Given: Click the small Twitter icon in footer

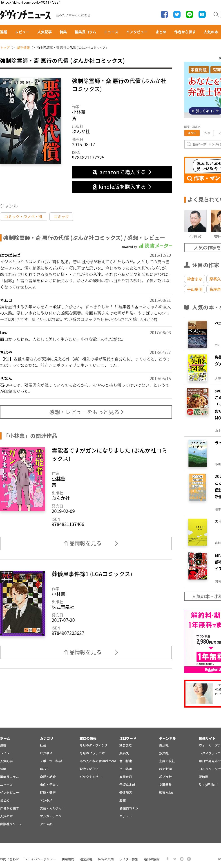Looking at the screenshot, I should click(x=175, y=859).
